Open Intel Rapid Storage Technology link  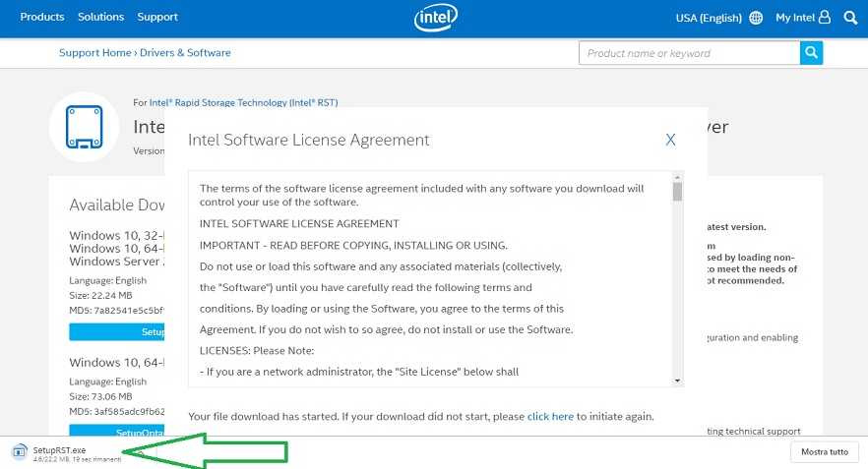[x=244, y=102]
